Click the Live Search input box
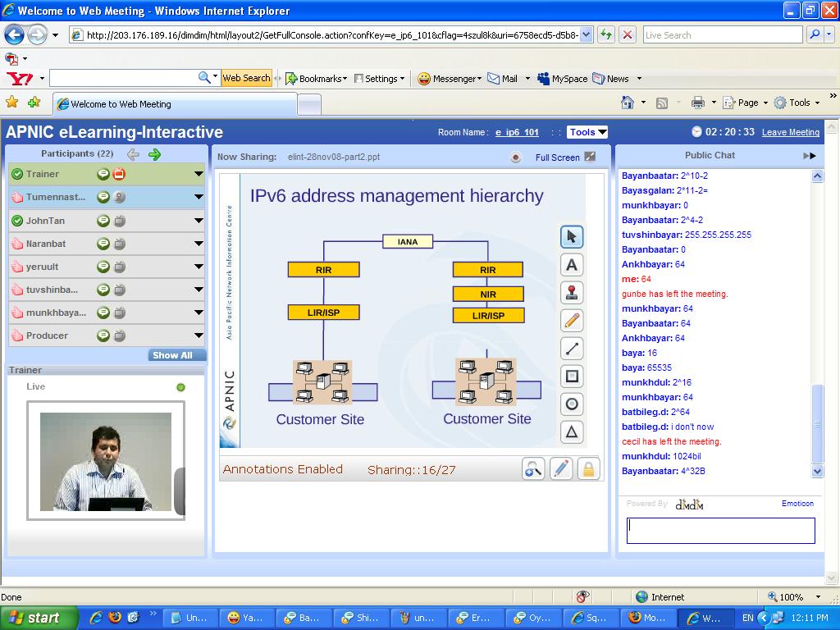This screenshot has width=840, height=630. (x=722, y=35)
